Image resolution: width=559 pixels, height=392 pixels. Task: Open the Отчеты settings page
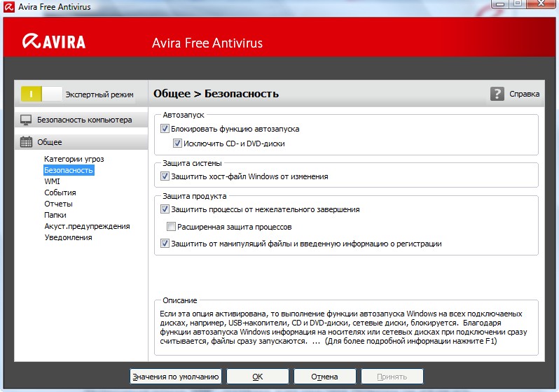click(x=58, y=204)
